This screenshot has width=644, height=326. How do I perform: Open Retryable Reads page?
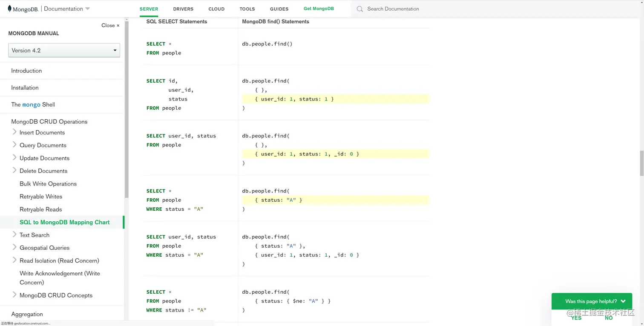click(41, 209)
